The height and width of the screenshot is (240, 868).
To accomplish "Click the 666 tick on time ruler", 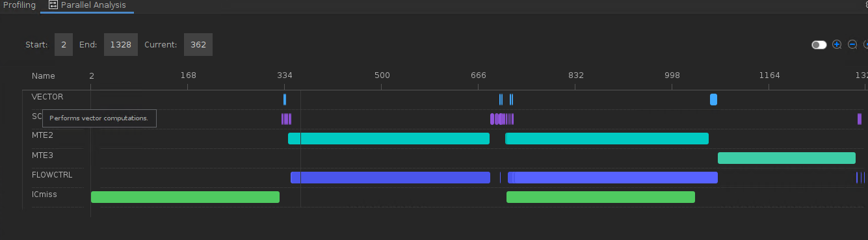I will 478,75.
